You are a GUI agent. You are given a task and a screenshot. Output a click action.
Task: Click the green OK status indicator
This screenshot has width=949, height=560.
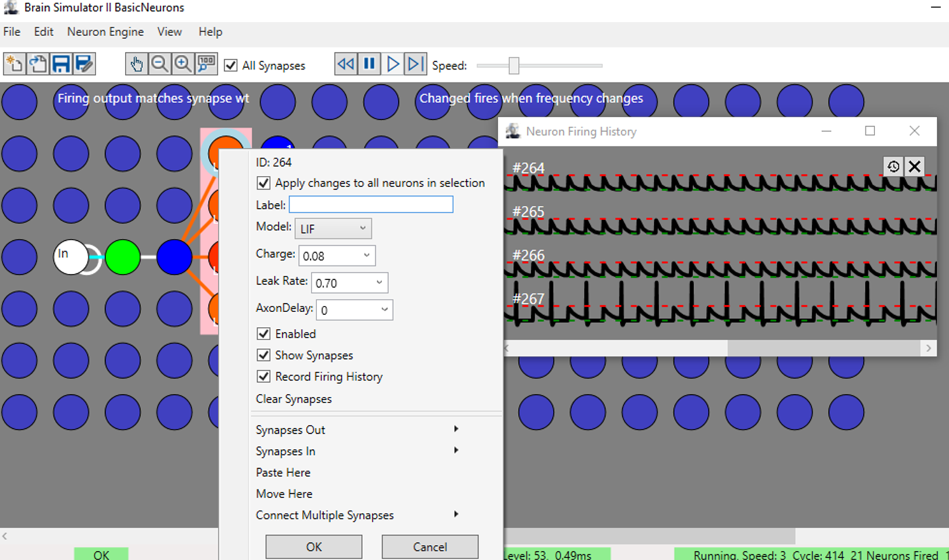tap(101, 554)
